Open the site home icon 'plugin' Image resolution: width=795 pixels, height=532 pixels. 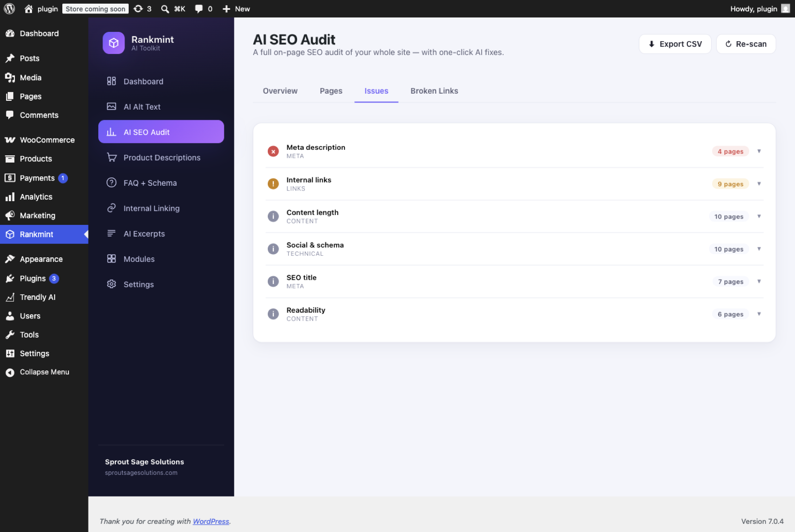point(29,9)
